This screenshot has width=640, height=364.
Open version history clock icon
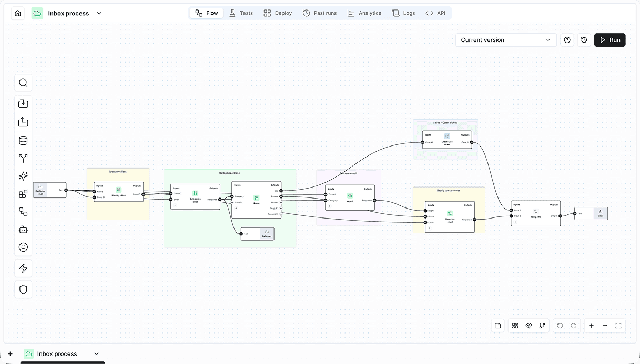584,40
